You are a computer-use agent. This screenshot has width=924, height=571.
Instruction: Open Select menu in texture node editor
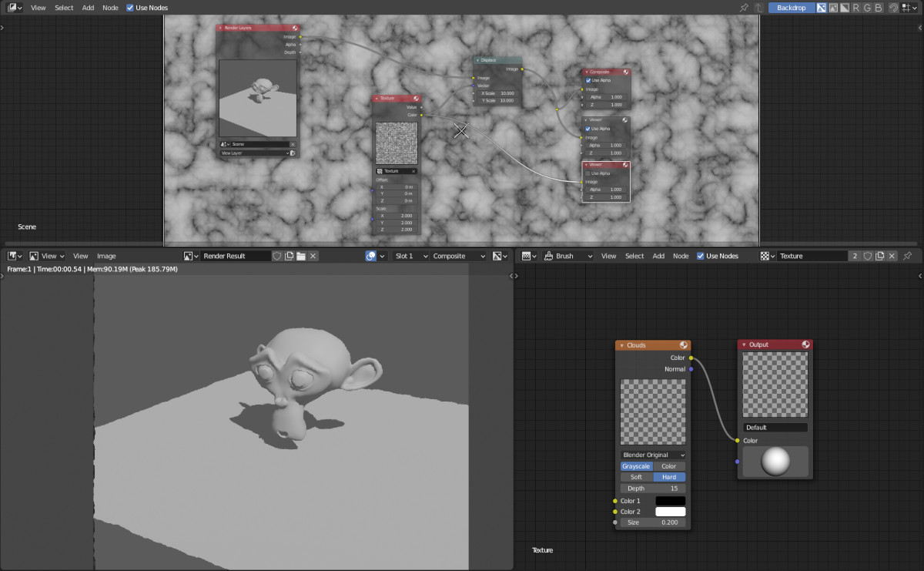tap(634, 256)
